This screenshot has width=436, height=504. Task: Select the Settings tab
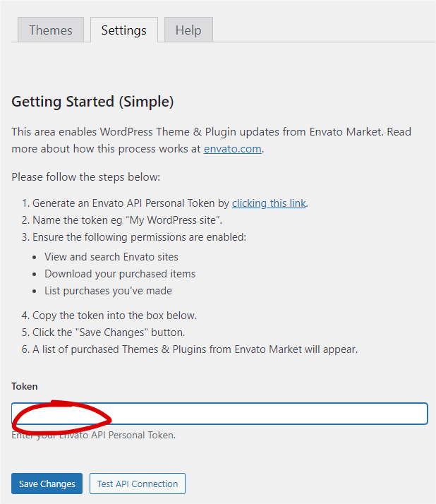pos(123,30)
